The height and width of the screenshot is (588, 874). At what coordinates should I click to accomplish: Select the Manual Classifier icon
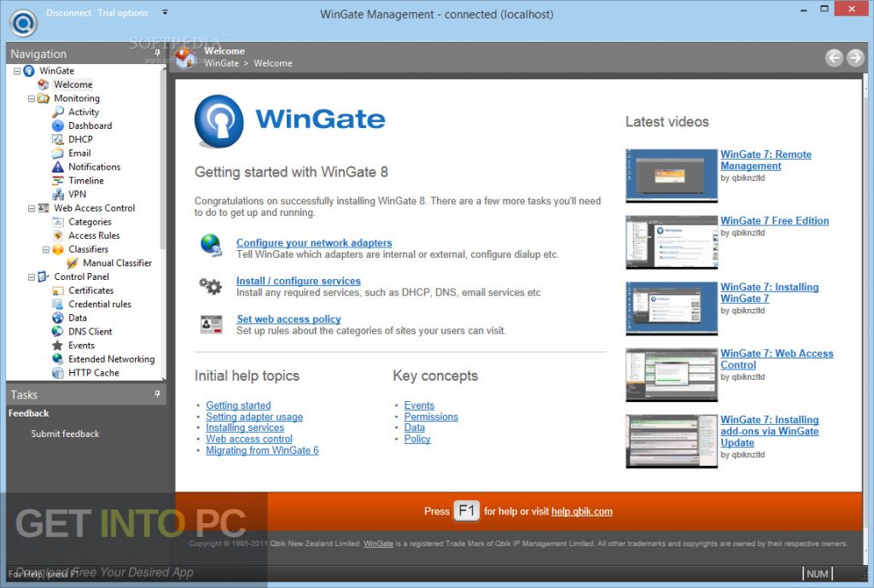tap(72, 263)
